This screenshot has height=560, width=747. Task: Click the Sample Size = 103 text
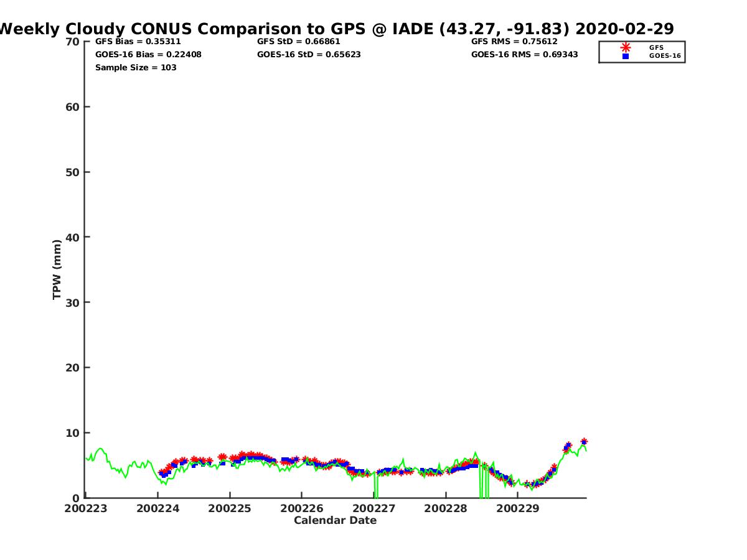tap(136, 68)
